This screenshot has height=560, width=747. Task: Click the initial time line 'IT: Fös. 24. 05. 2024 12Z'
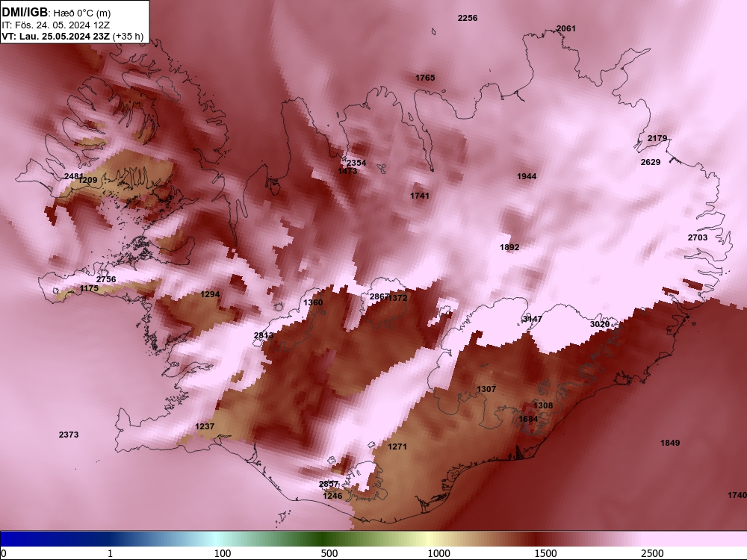tap(56, 25)
